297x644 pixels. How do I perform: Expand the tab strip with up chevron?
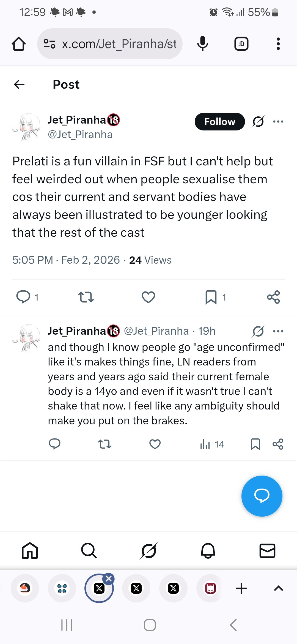[278, 588]
